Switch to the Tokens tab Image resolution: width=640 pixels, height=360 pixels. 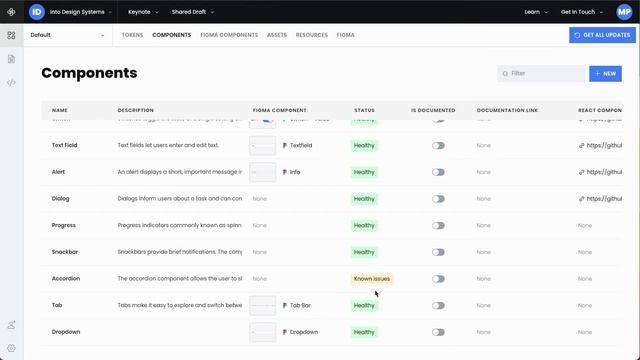point(132,35)
